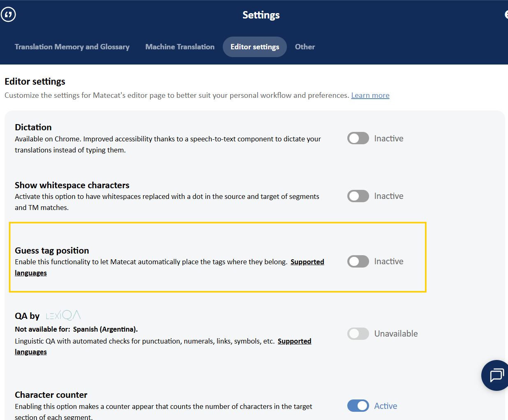This screenshot has width=508, height=420.
Task: Select the Editor settings tab
Action: click(254, 47)
